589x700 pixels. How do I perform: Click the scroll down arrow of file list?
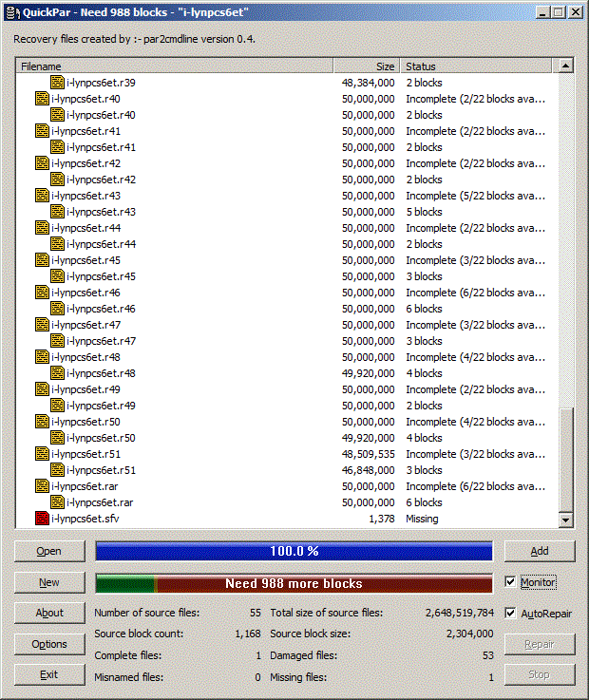[x=565, y=520]
